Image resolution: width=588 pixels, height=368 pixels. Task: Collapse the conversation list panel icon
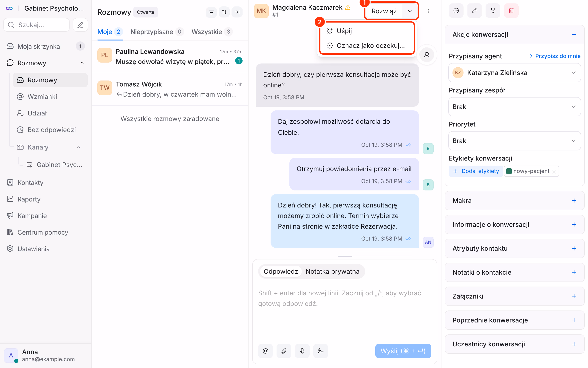(x=237, y=12)
